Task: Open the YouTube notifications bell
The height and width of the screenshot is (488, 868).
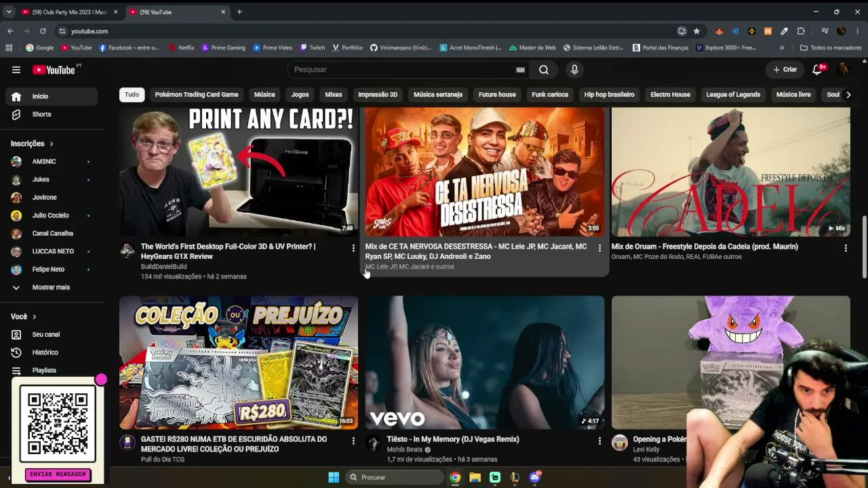Action: tap(818, 70)
